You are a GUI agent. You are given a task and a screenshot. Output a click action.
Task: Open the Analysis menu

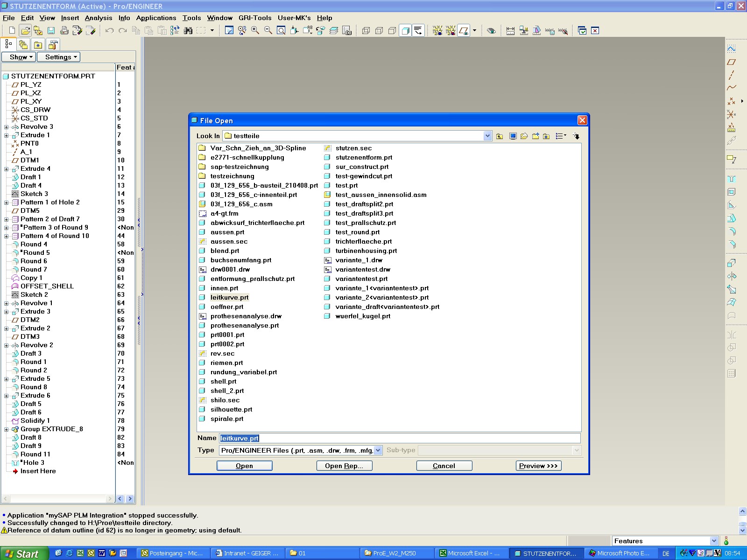99,18
